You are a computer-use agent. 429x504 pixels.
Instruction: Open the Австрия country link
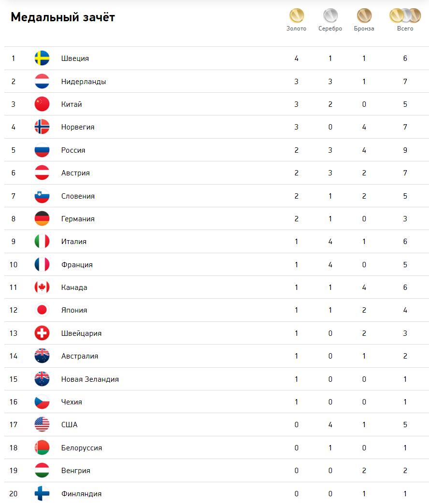(75, 173)
